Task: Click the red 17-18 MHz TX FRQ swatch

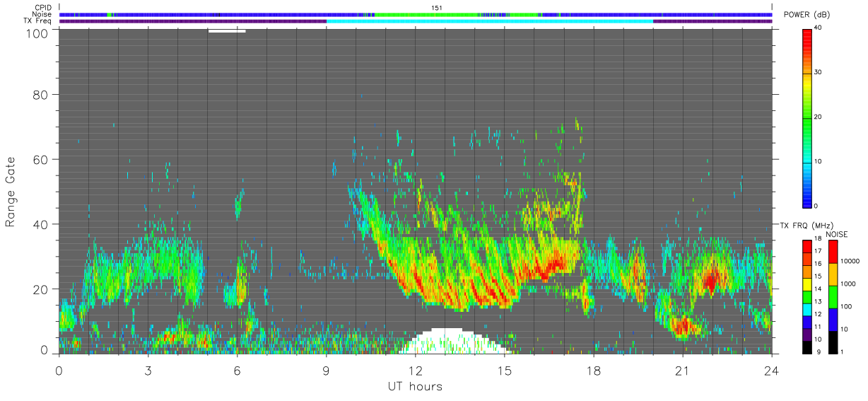Action: (807, 246)
